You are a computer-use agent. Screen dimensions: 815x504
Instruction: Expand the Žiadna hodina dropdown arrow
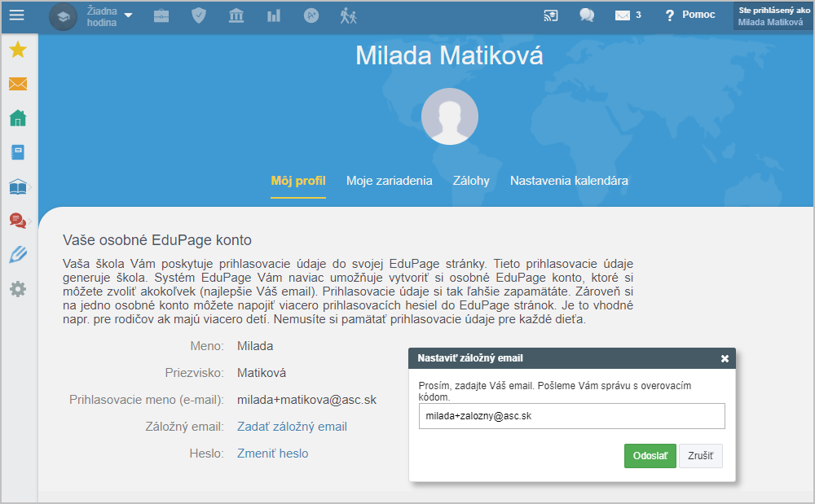tap(129, 15)
